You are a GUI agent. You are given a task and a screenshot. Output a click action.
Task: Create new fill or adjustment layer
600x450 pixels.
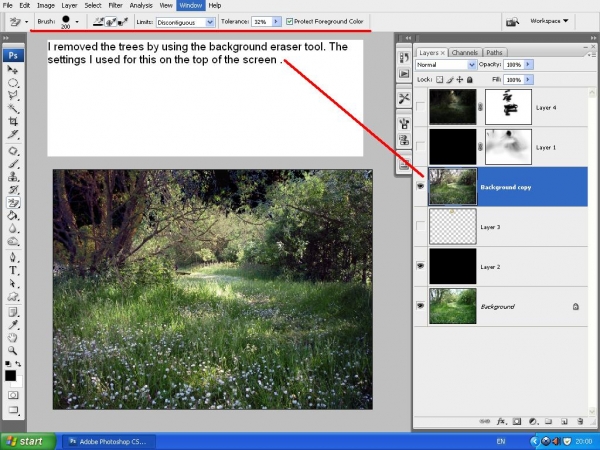(x=533, y=422)
